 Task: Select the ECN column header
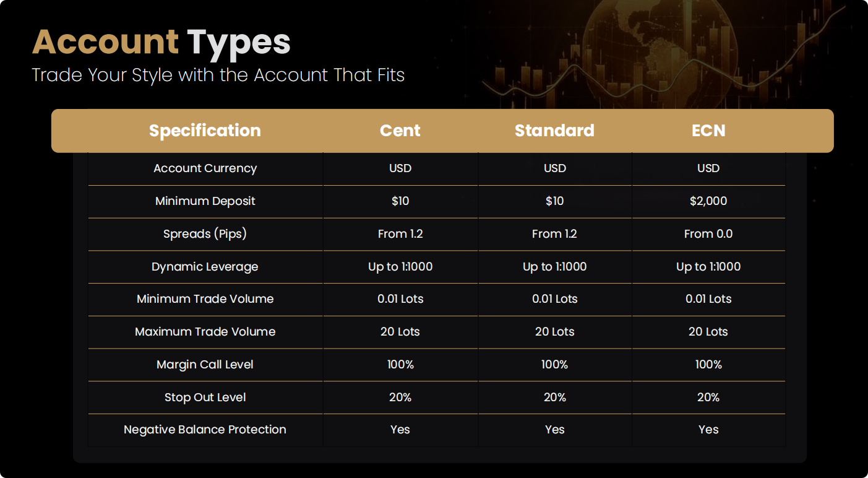708,131
